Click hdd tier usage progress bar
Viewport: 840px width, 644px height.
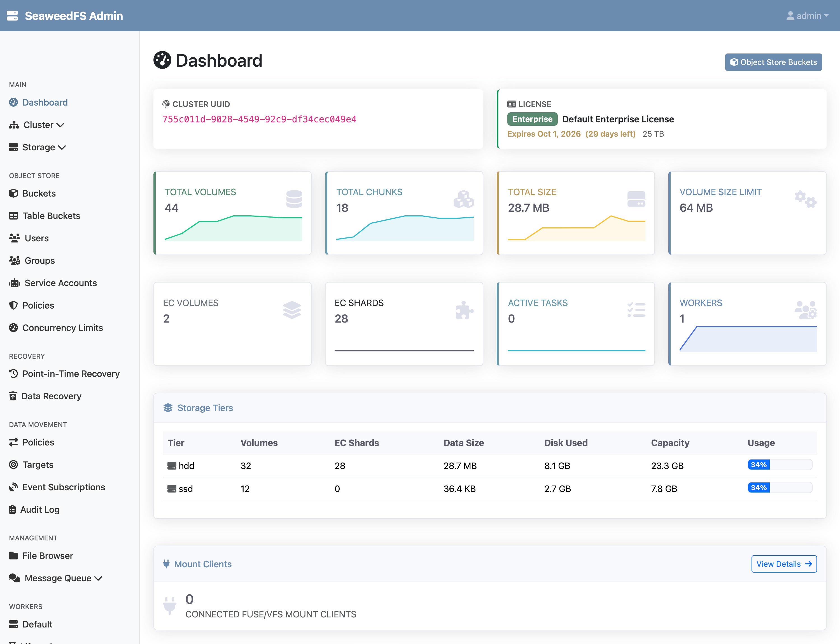780,465
